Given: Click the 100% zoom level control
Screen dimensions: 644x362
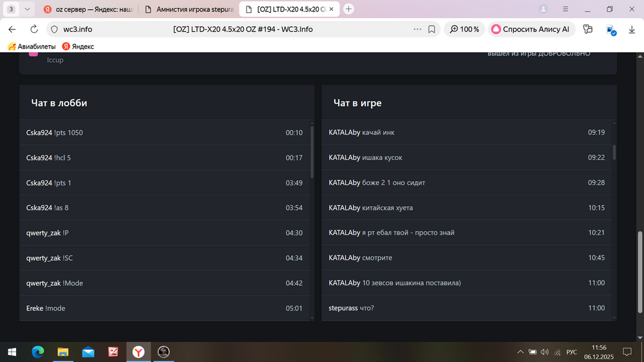Looking at the screenshot, I should [464, 29].
